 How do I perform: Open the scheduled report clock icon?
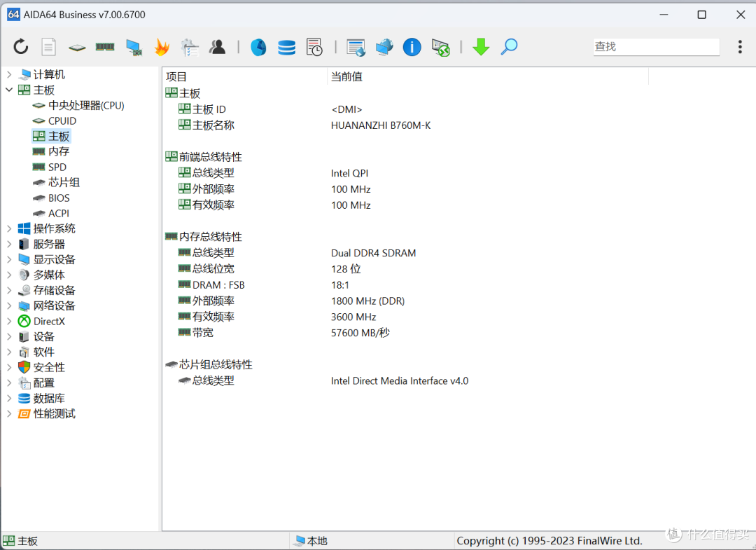coord(314,47)
